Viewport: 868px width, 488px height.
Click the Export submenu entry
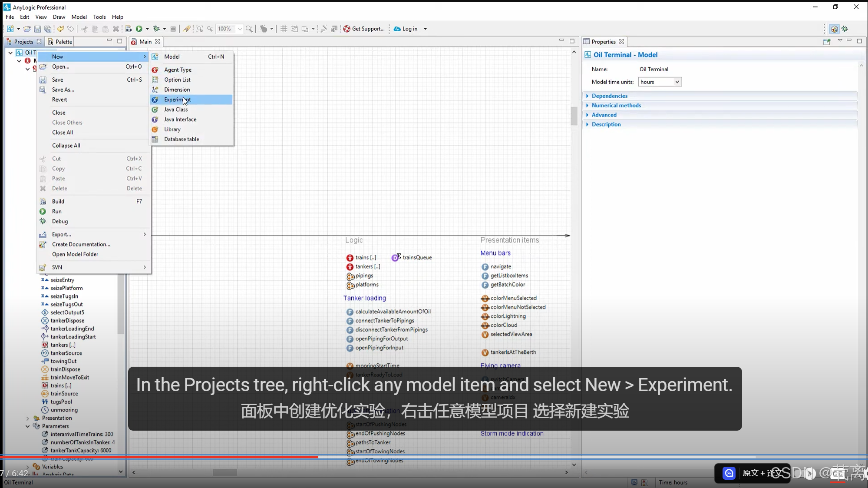[x=61, y=234]
